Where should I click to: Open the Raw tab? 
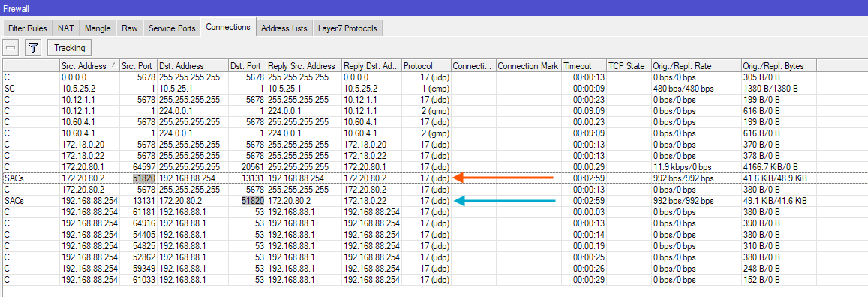tap(130, 28)
